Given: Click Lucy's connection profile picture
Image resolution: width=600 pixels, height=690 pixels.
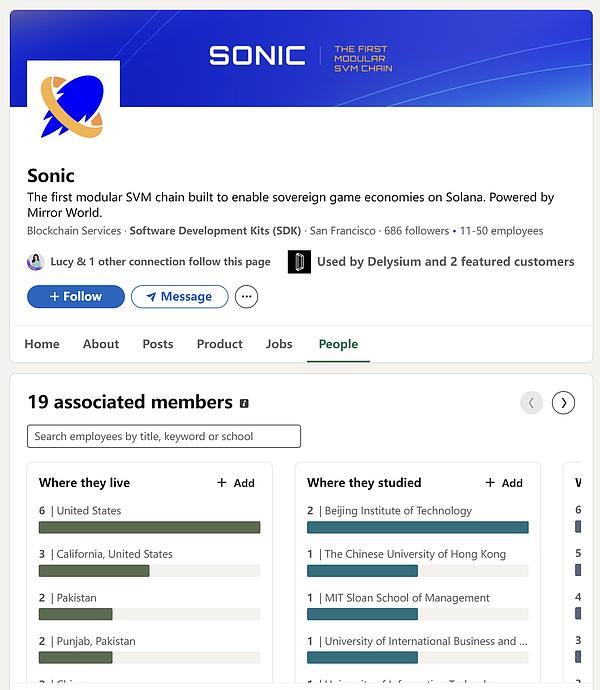Looking at the screenshot, I should (x=36, y=262).
